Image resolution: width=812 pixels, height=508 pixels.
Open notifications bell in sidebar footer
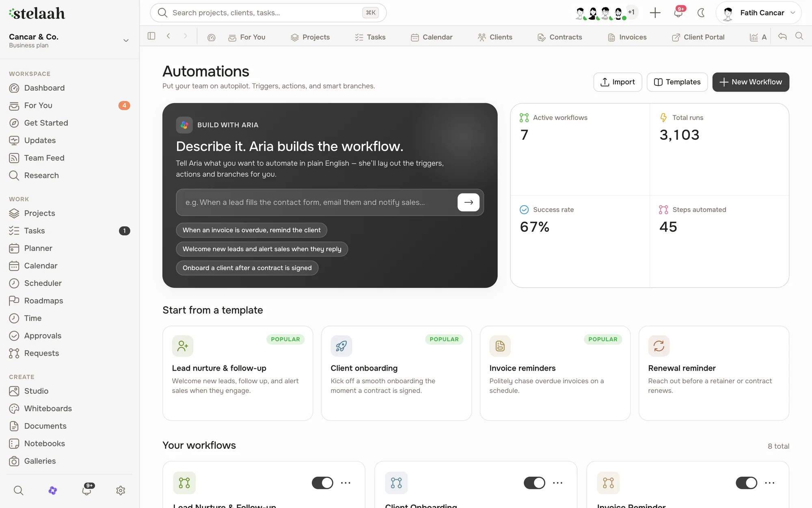click(86, 490)
